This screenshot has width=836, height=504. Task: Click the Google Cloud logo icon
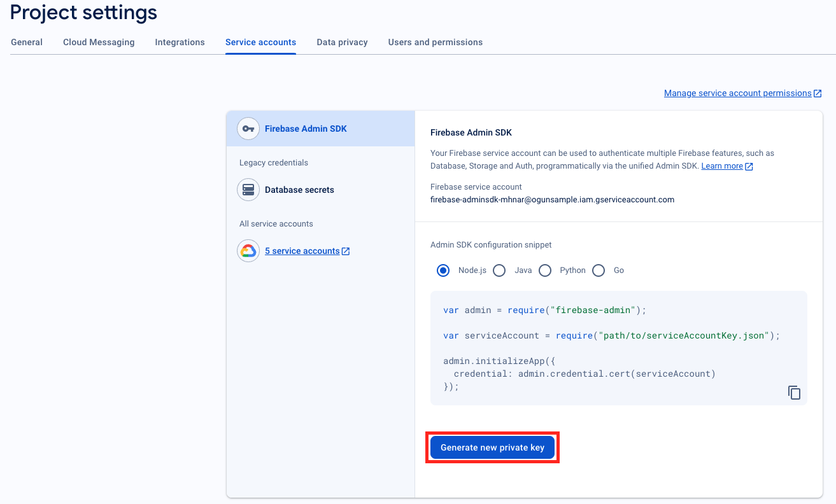click(x=248, y=251)
